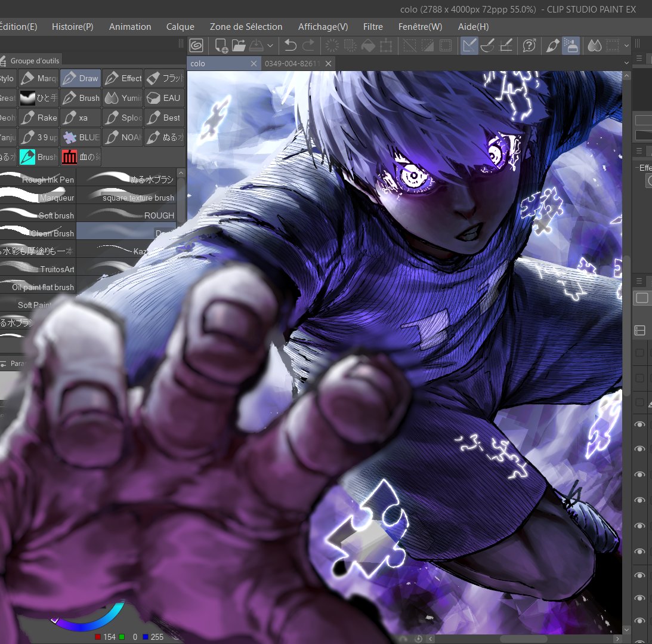Toggle Snap to Grid
The width and height of the screenshot is (652, 644).
506,45
